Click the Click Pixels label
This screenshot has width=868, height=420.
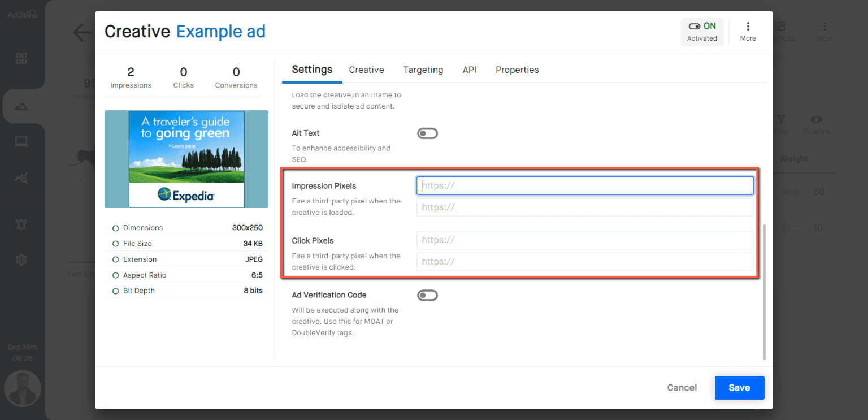(313, 240)
